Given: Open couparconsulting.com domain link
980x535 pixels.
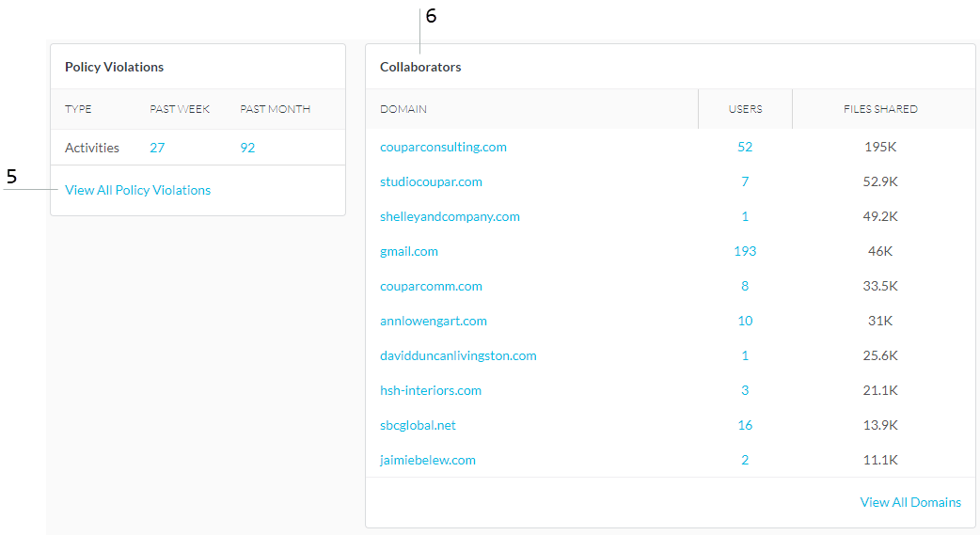Looking at the screenshot, I should [443, 147].
